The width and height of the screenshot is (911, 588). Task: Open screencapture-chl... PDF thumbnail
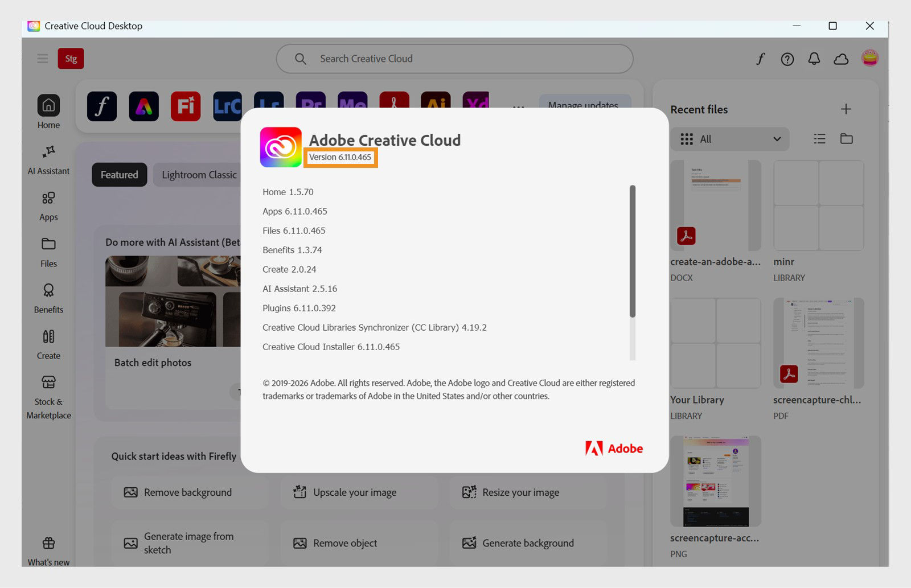click(819, 343)
